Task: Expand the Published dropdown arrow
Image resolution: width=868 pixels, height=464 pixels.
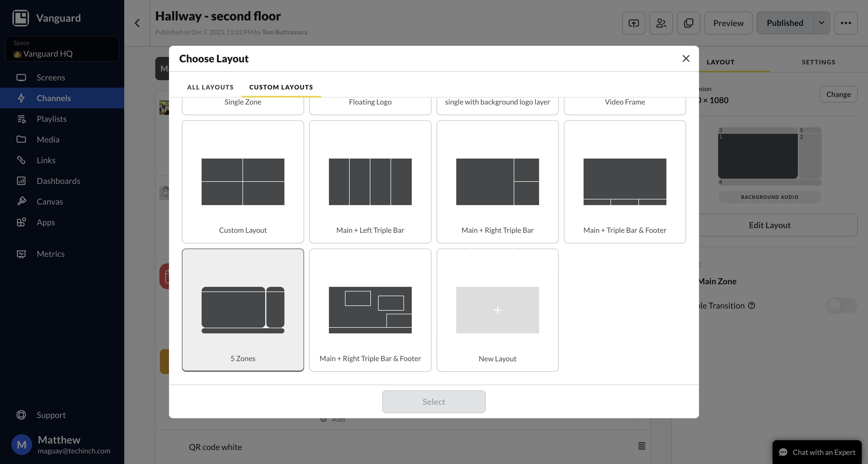Action: click(x=821, y=23)
